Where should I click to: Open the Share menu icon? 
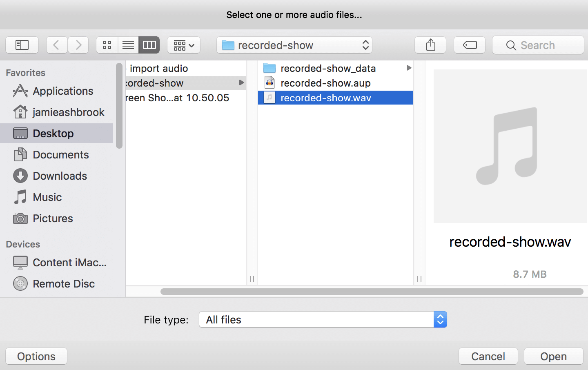tap(430, 45)
